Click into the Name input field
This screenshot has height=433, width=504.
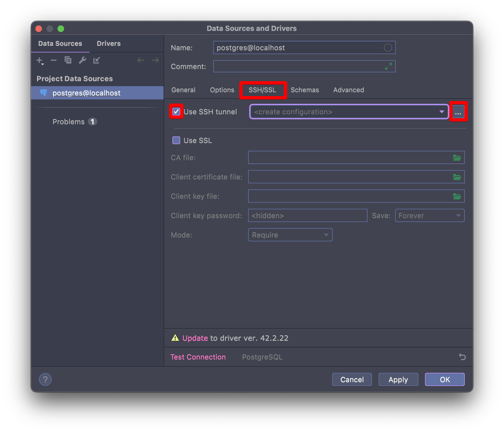(304, 47)
